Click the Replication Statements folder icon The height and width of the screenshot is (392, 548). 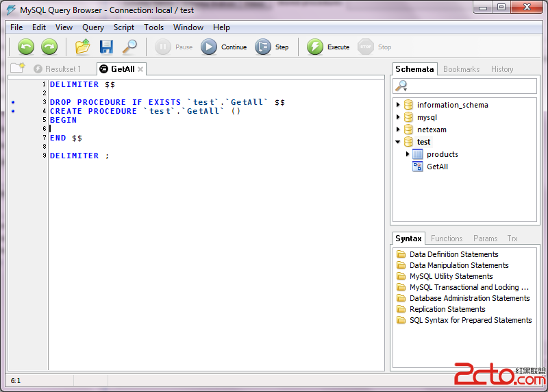tap(401, 309)
